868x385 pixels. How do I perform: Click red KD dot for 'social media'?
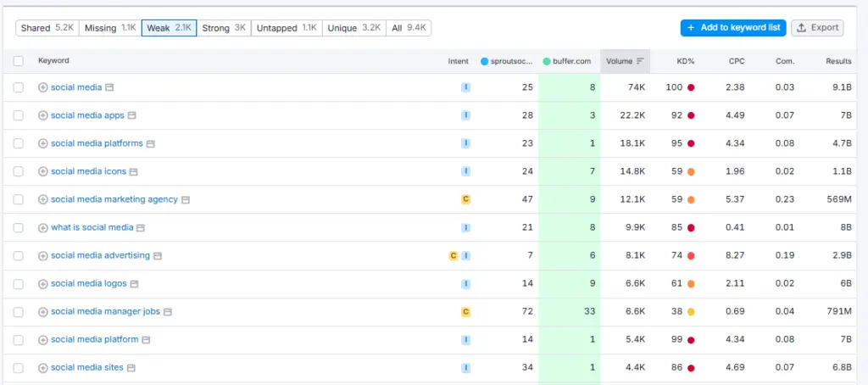pos(691,87)
